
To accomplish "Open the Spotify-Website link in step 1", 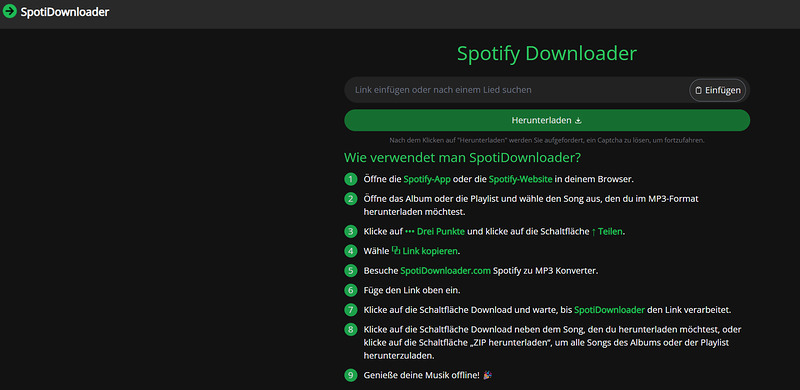I will click(x=520, y=179).
